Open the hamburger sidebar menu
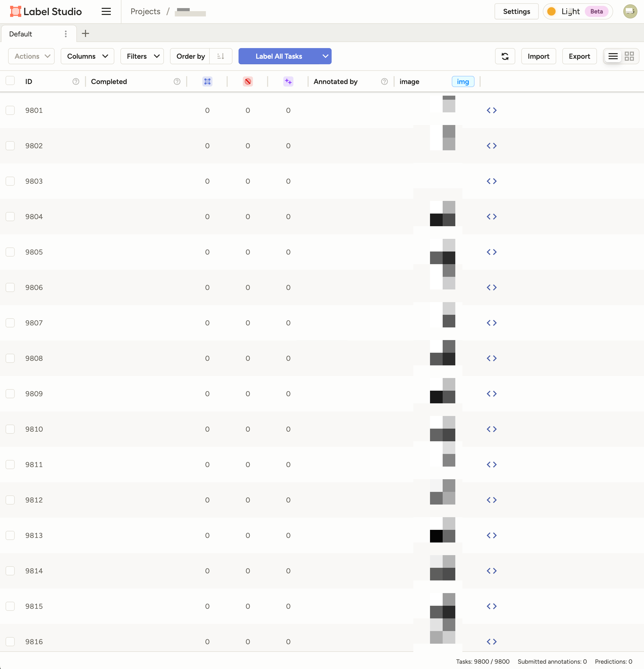This screenshot has width=644, height=669. tap(106, 12)
